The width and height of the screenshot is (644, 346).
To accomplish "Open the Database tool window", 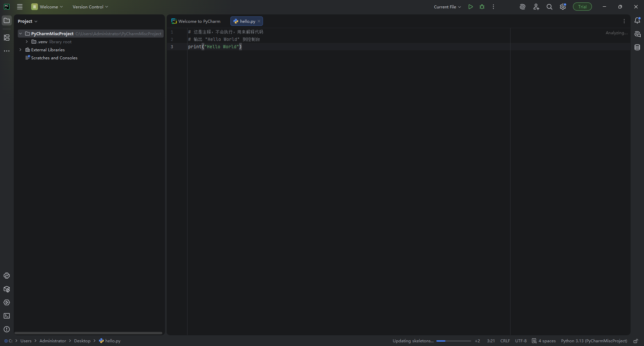I will click(x=637, y=48).
